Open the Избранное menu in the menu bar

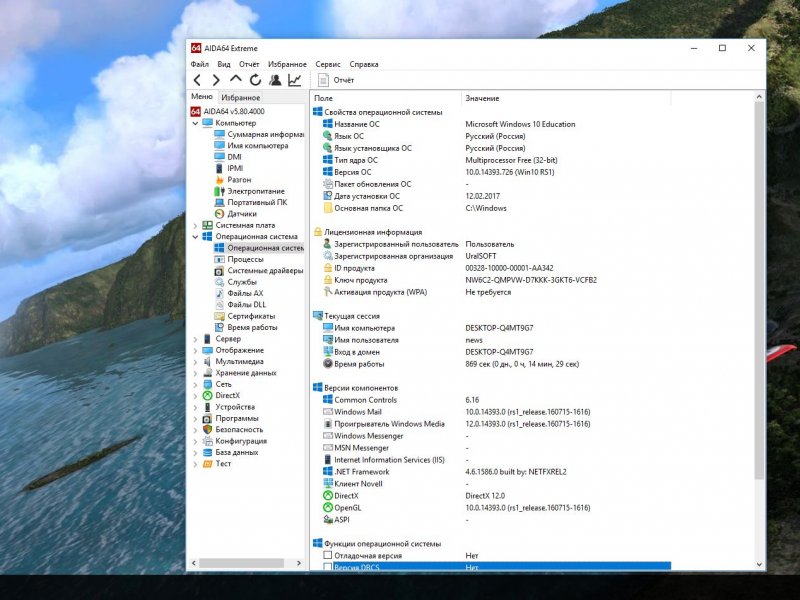287,64
